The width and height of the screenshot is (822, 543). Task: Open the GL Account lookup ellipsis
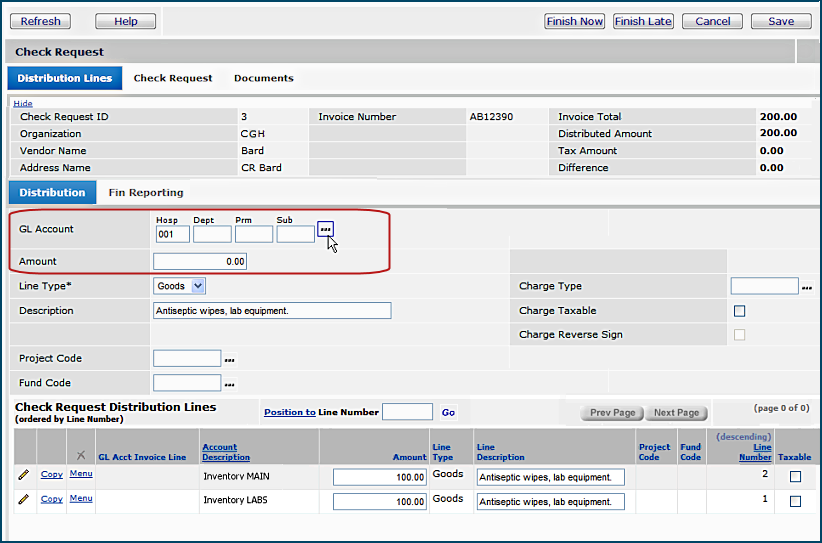point(325,230)
